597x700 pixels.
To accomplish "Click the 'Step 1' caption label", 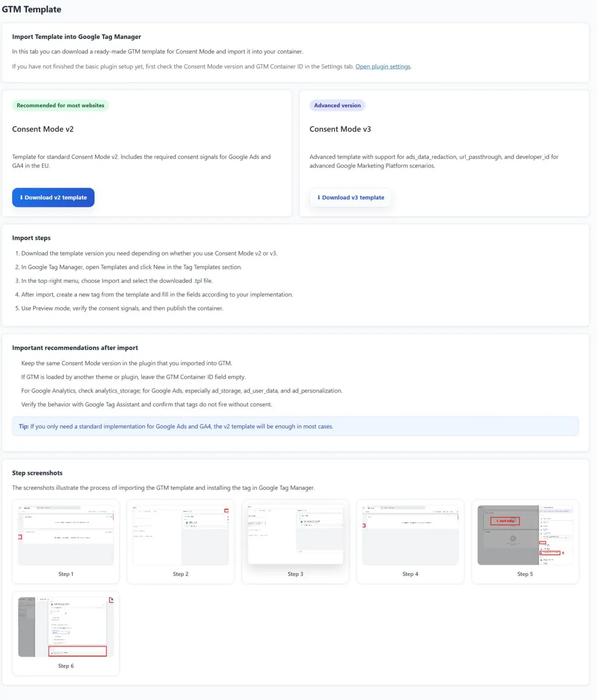I will 66,574.
